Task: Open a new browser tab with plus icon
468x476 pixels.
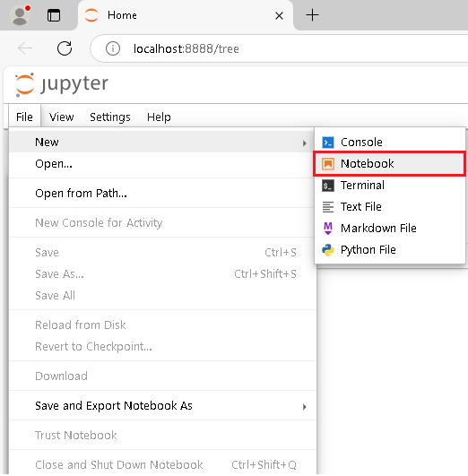Action: [312, 15]
